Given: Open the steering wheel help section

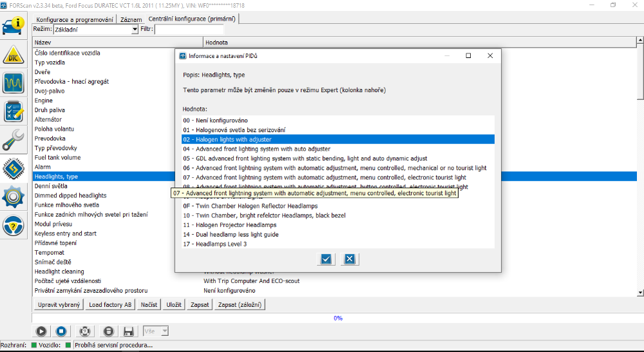Looking at the screenshot, I should [x=14, y=226].
